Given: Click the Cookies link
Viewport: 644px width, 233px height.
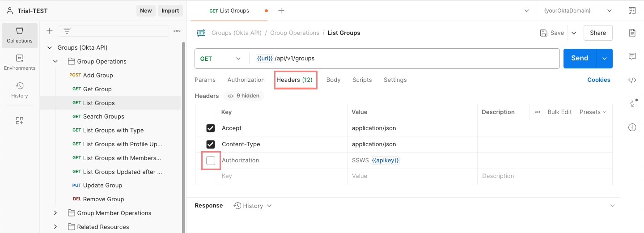Looking at the screenshot, I should click(598, 80).
